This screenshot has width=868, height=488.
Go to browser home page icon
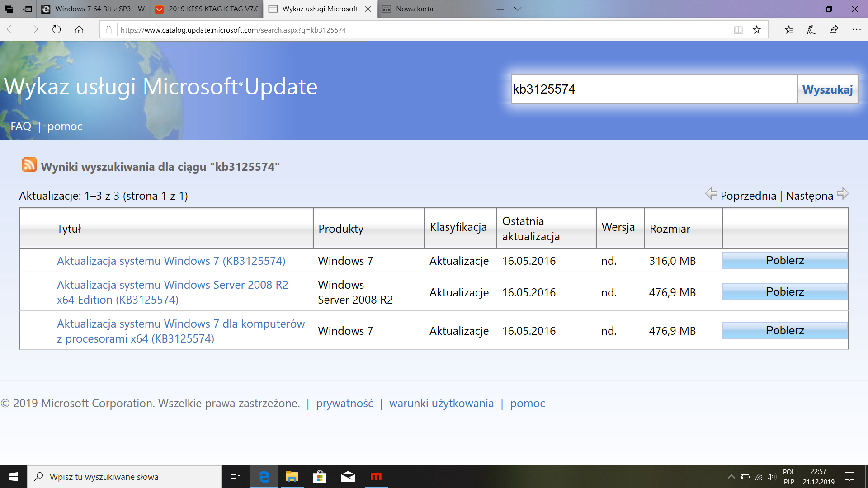click(x=79, y=30)
